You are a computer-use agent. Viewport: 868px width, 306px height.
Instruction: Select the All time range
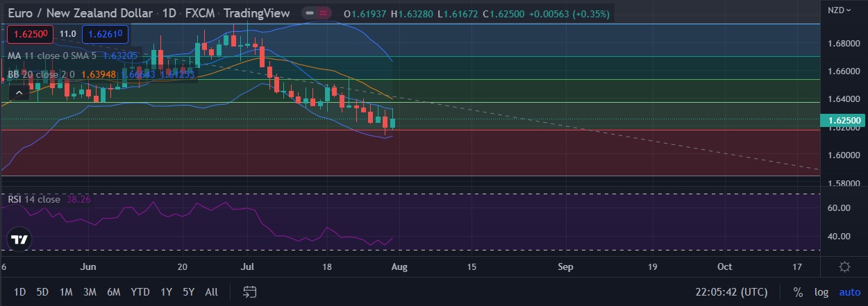pyautogui.click(x=212, y=292)
